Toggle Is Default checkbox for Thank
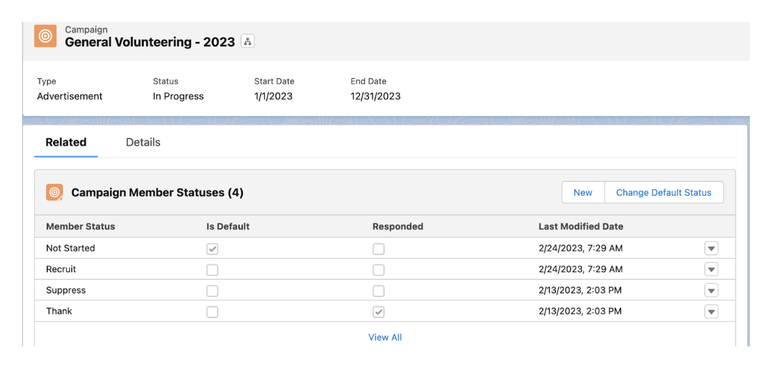Screen dimensions: 768x367 pos(212,312)
